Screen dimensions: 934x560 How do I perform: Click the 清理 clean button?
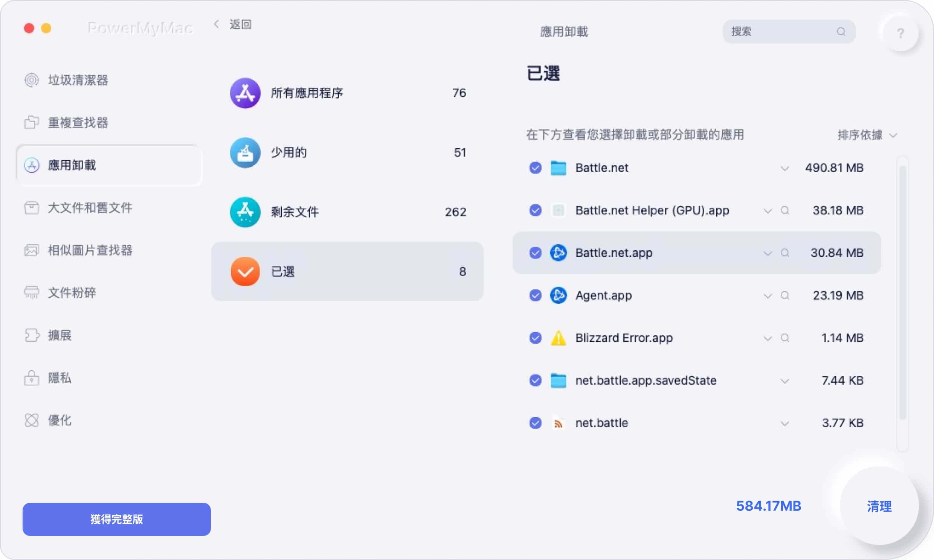coord(879,506)
